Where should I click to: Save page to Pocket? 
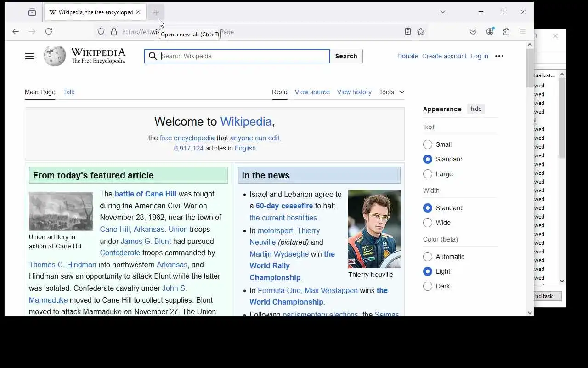pyautogui.click(x=473, y=31)
